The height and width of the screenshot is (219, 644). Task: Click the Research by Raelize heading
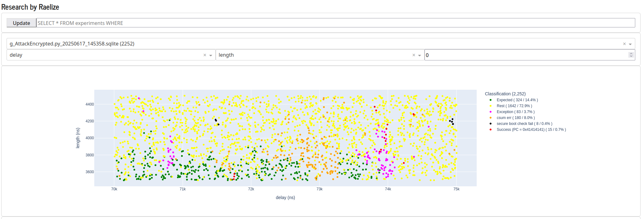coord(30,7)
